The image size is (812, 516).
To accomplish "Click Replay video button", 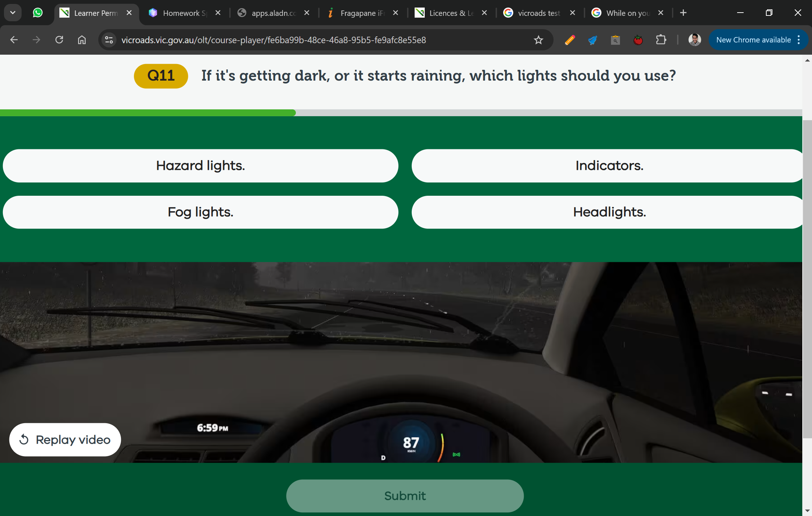I will pos(65,439).
